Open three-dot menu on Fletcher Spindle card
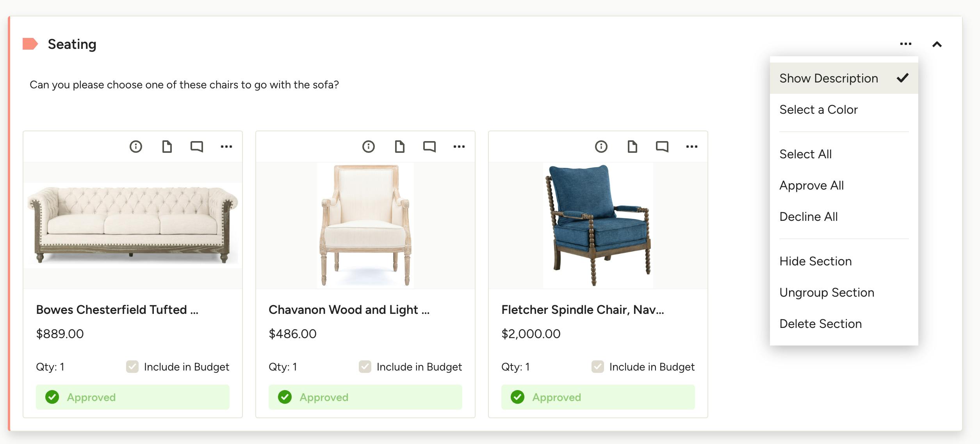The image size is (980, 444). 691,147
